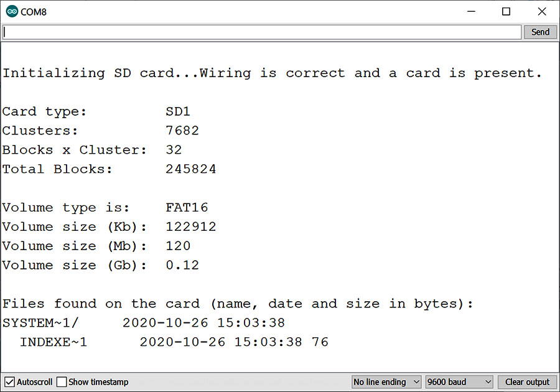The width and height of the screenshot is (560, 392).
Task: Click the Clusters value 7682
Action: [182, 131]
